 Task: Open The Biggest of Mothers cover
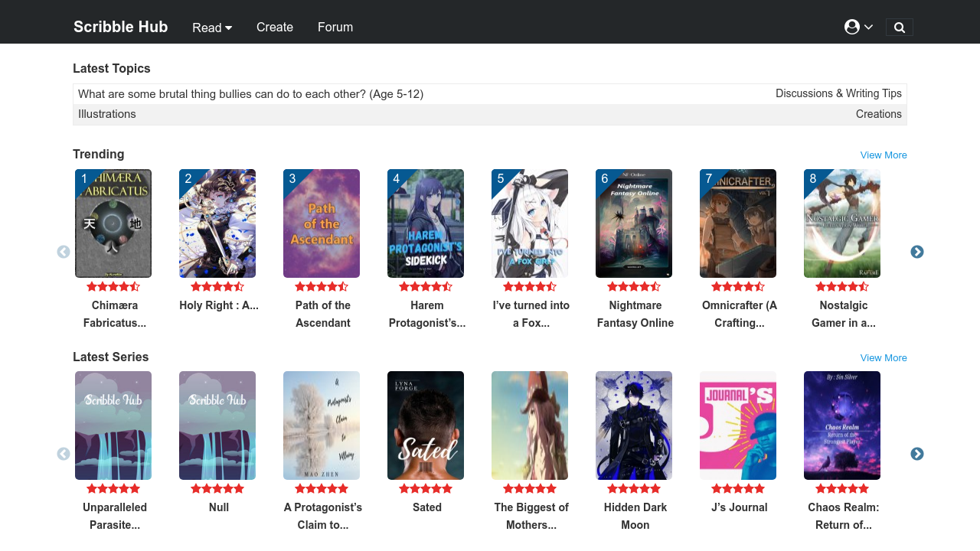coord(530,425)
